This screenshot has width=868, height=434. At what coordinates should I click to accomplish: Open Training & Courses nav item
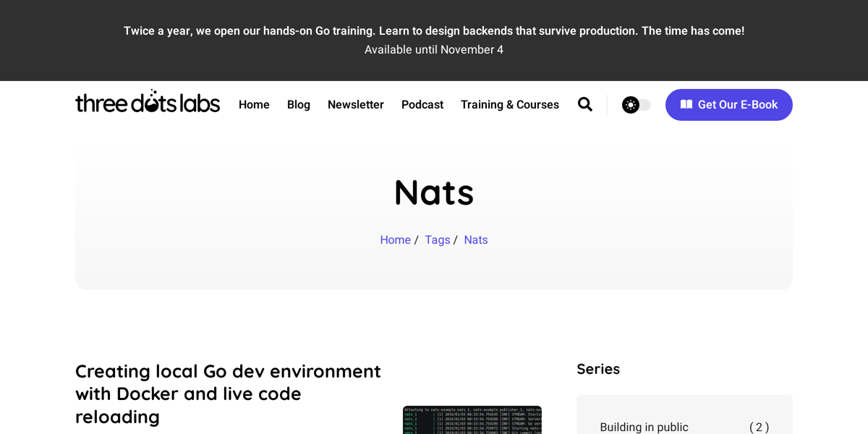click(510, 104)
